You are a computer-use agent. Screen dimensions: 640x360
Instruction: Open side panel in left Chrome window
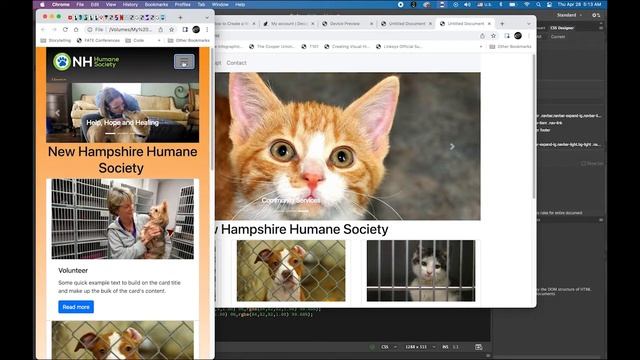click(x=185, y=29)
